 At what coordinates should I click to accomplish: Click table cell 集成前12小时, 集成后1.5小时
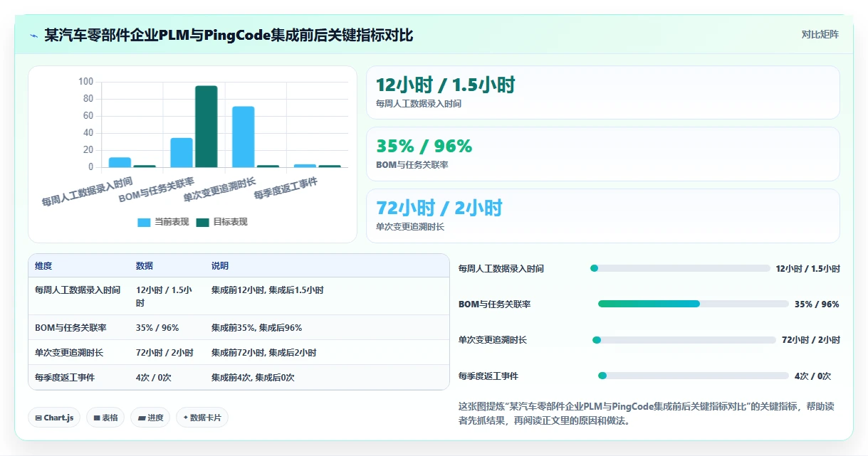(268, 290)
